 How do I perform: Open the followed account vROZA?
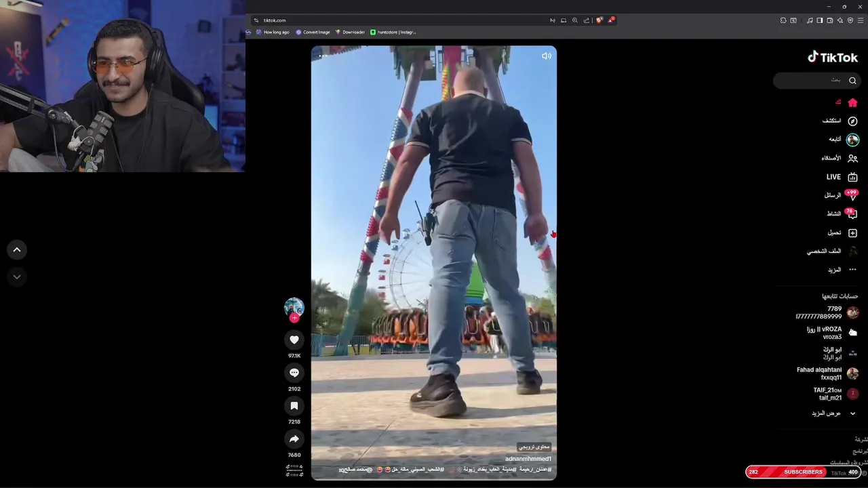832,333
